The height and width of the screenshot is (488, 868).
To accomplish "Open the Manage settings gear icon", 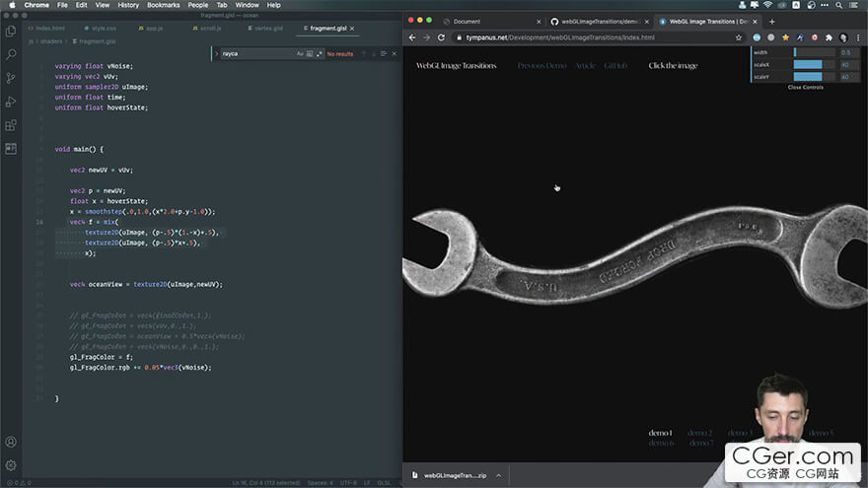I will tap(11, 465).
